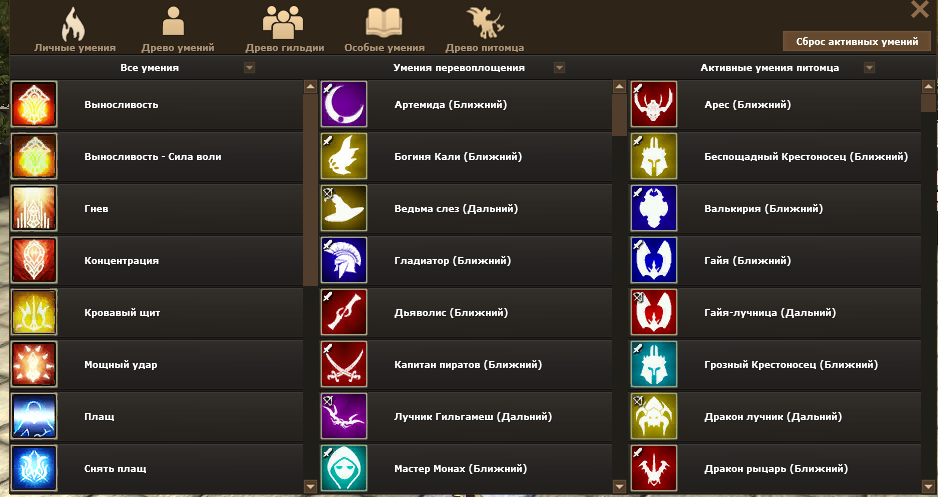Click the Кровавый щит skill icon
The image size is (938, 497).
point(34,313)
